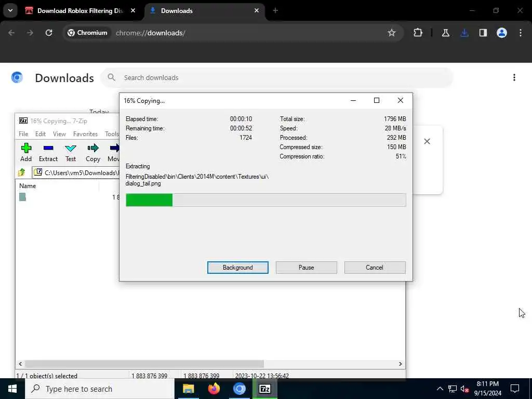Viewport: 532px width, 399px height.
Task: Maximize the 16% Copying dialog
Action: coord(377,100)
